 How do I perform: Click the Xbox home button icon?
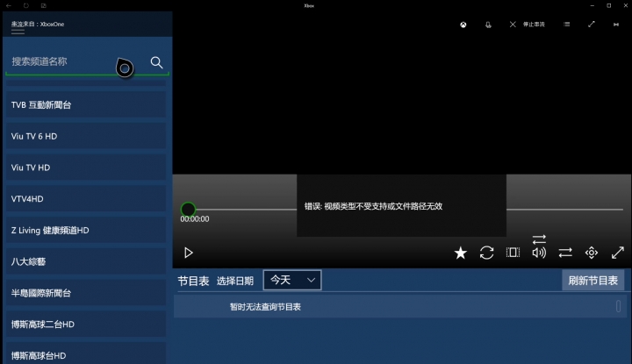pyautogui.click(x=463, y=25)
